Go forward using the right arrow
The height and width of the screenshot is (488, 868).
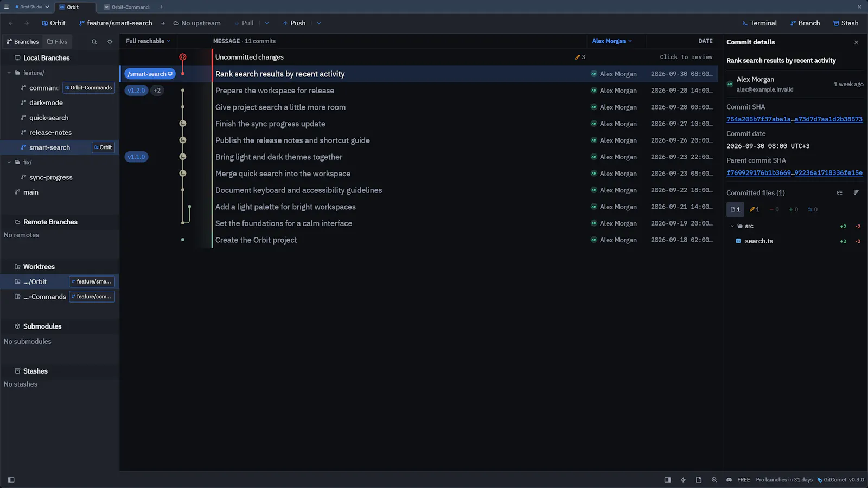[x=27, y=23]
